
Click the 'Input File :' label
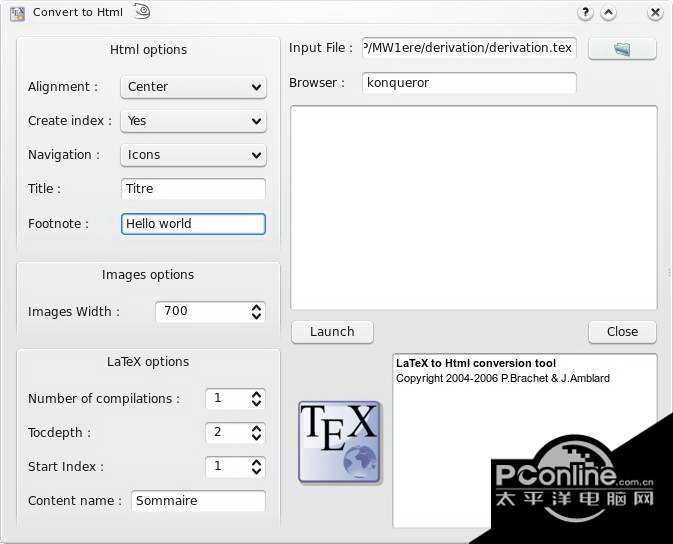[321, 48]
